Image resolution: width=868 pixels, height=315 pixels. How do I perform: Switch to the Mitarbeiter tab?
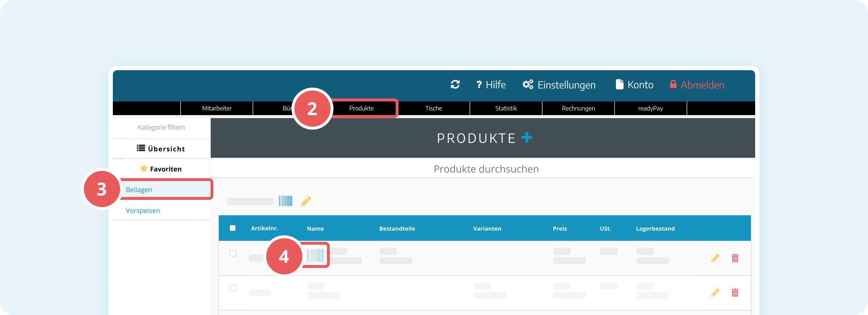click(217, 108)
